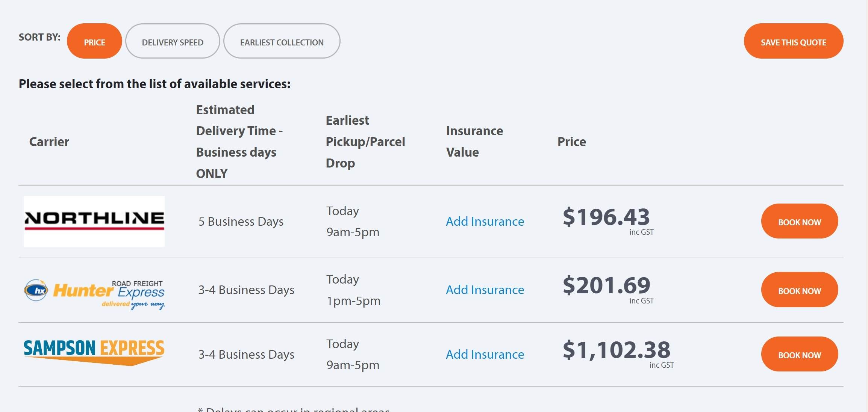Book the Hunter Express service now

pos(800,290)
